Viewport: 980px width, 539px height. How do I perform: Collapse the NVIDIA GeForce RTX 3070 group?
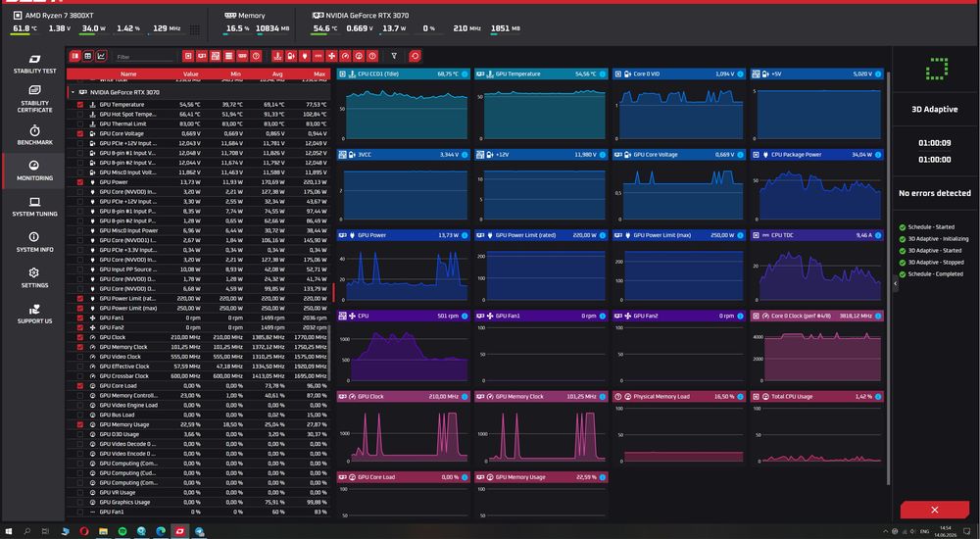click(x=73, y=92)
